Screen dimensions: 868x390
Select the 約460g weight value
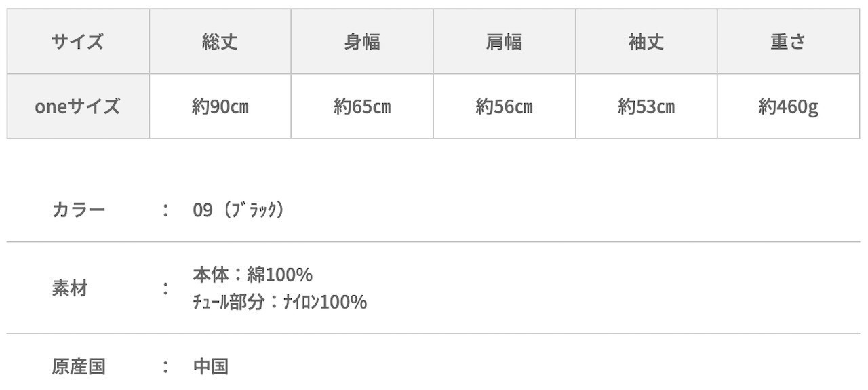click(x=788, y=106)
